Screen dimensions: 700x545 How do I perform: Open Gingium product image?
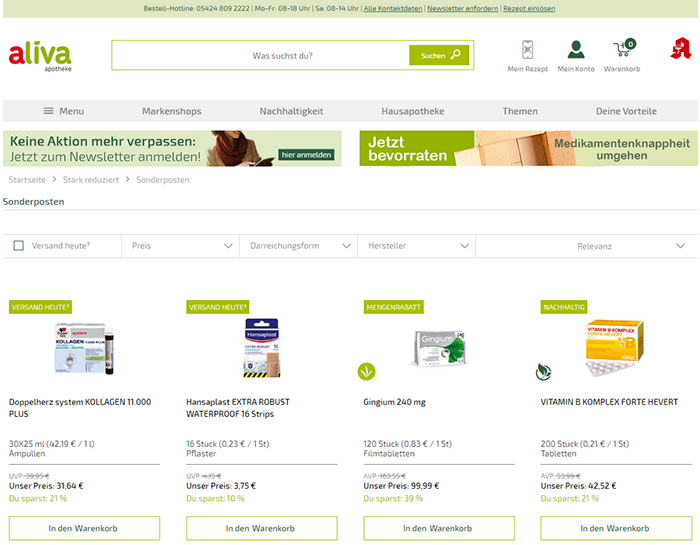[x=439, y=349]
